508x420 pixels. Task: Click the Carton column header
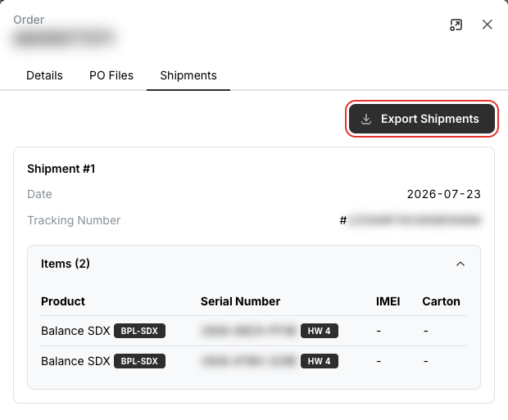point(441,301)
